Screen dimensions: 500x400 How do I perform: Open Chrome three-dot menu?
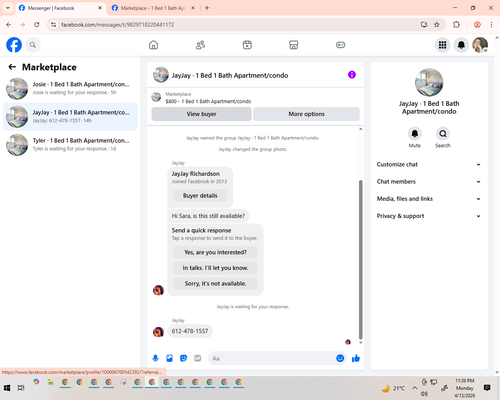pyautogui.click(x=491, y=25)
